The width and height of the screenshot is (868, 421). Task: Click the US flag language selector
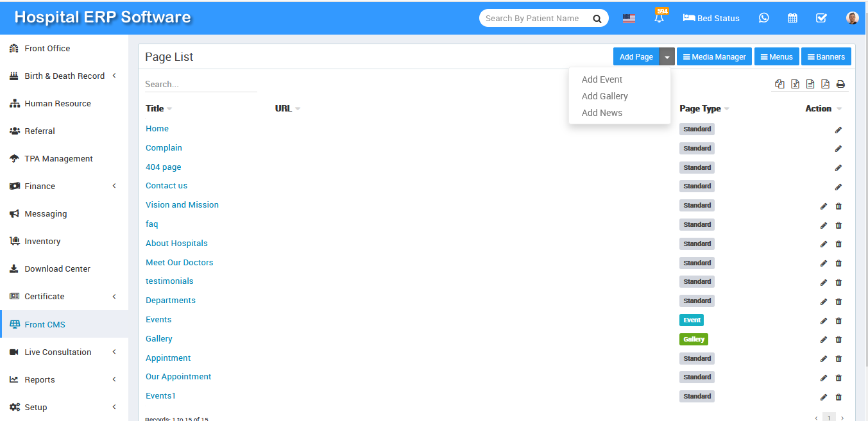629,19
